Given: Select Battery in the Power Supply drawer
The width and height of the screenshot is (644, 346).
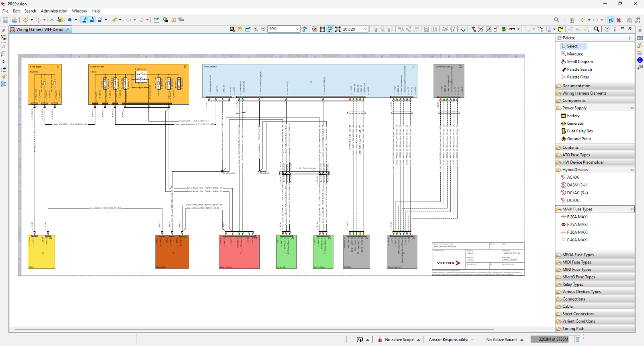Looking at the screenshot, I should (x=573, y=115).
